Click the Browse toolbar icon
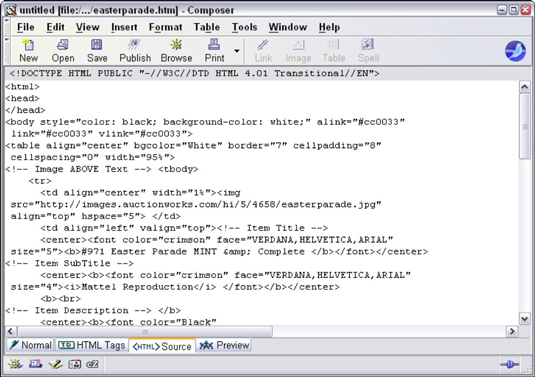 (176, 51)
